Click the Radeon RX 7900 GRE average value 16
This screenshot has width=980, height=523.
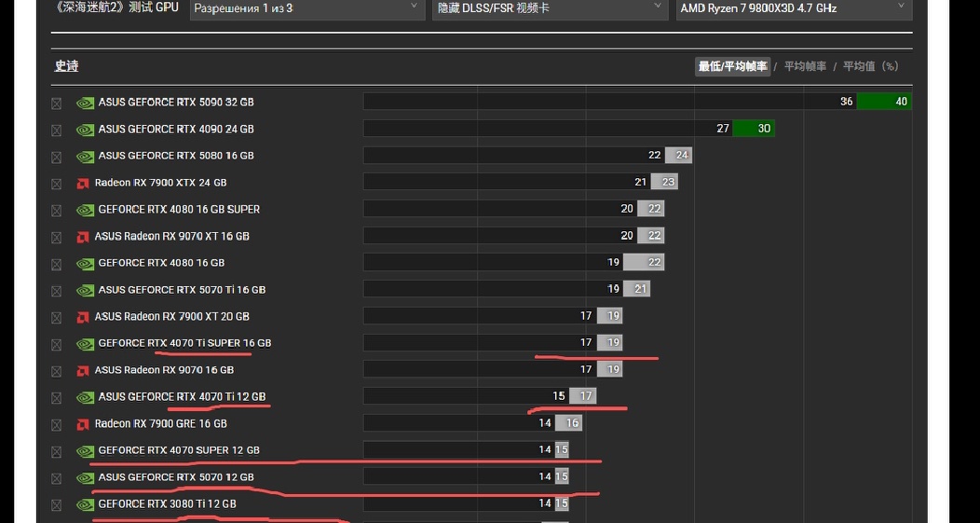point(572,423)
